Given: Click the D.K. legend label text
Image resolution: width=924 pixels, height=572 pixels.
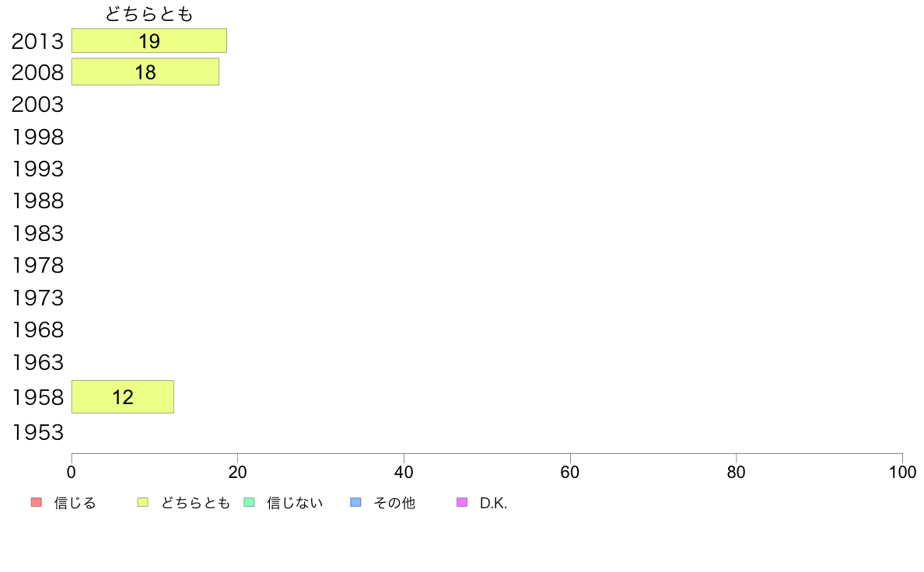Looking at the screenshot, I should [493, 503].
